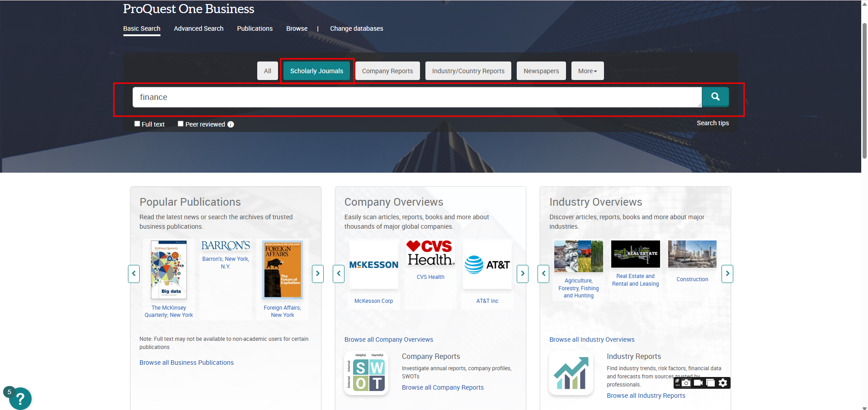Click the Peer reviewed info icon
Screen dimensions: 868x410
pos(231,124)
